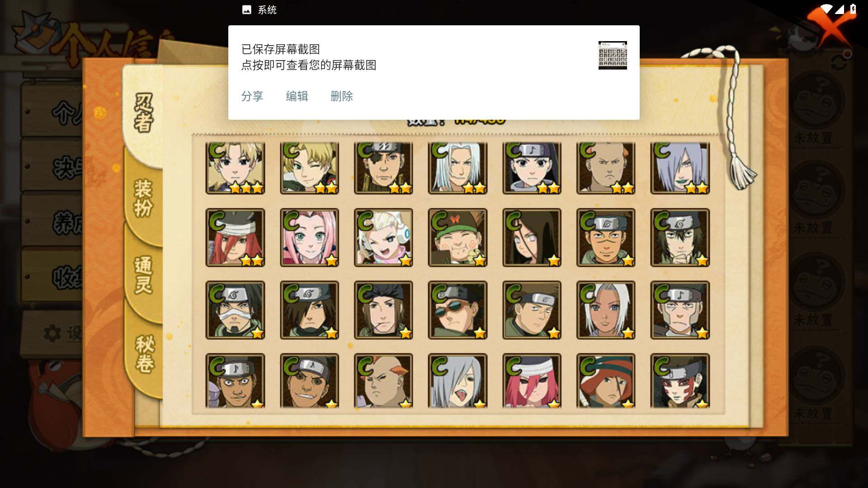Select the ninja with bandaged face
The height and width of the screenshot is (488, 868).
click(235, 310)
